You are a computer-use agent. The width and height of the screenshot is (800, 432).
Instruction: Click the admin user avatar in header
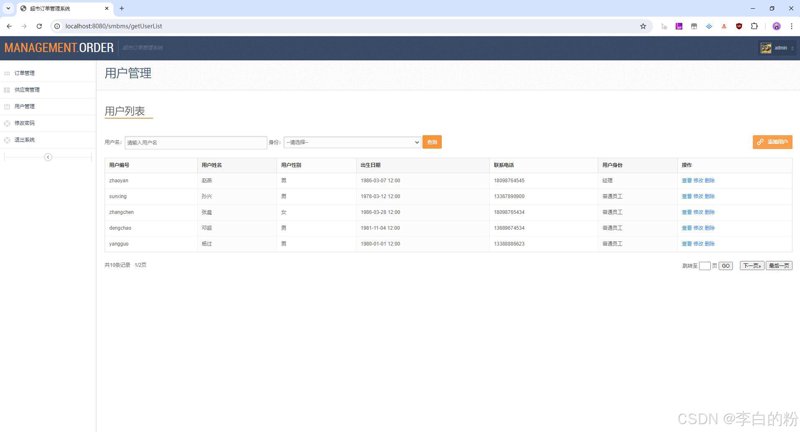point(766,48)
